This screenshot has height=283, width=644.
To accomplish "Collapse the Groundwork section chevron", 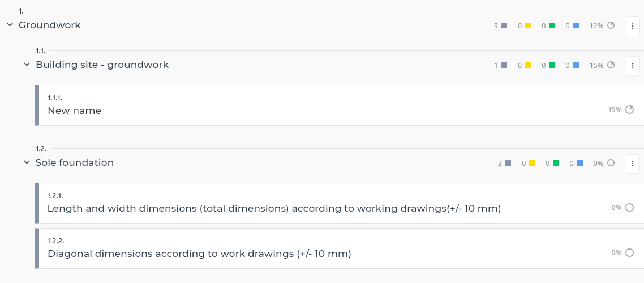I will point(10,25).
